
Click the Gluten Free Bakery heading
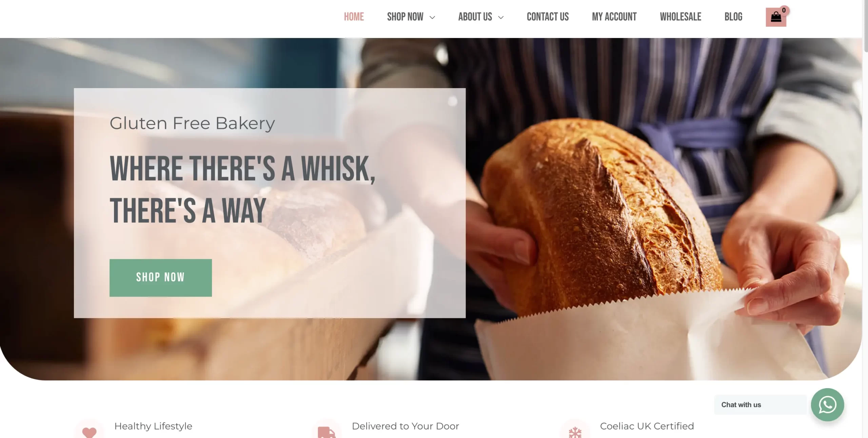click(x=192, y=123)
